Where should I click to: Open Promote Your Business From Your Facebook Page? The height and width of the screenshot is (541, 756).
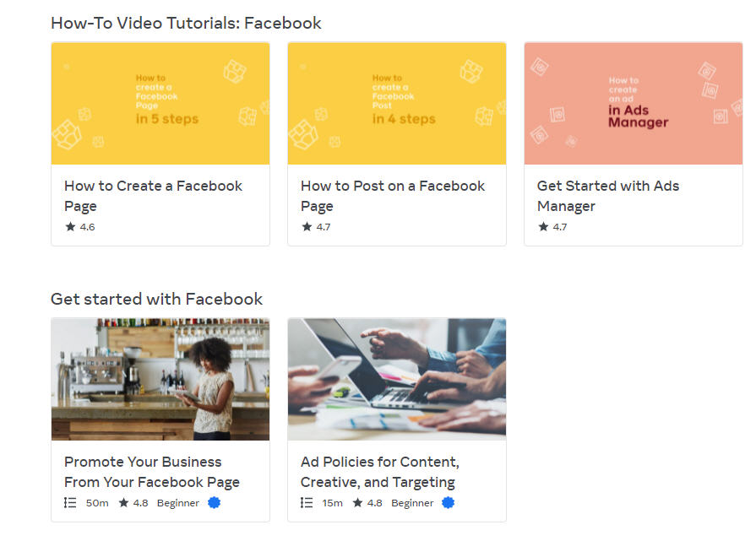click(x=152, y=472)
